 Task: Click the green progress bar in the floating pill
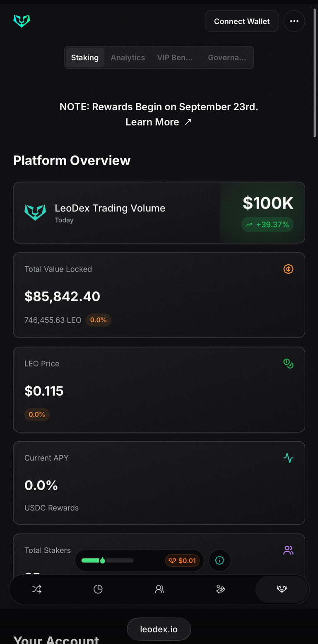coord(107,561)
